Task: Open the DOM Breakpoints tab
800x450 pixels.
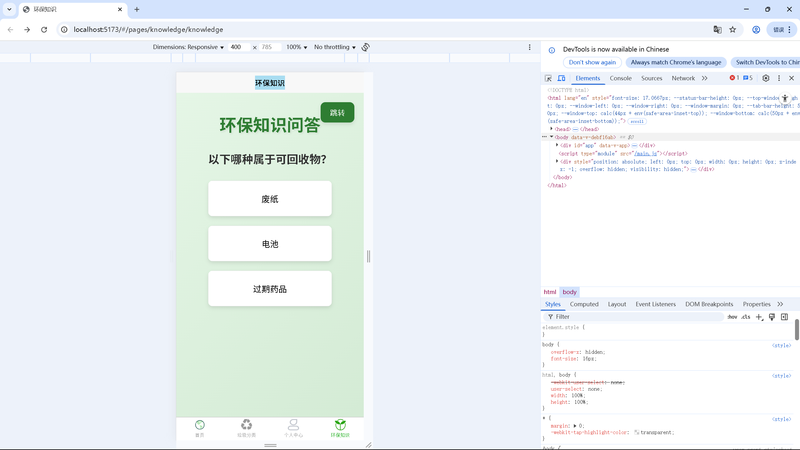Action: pos(709,304)
